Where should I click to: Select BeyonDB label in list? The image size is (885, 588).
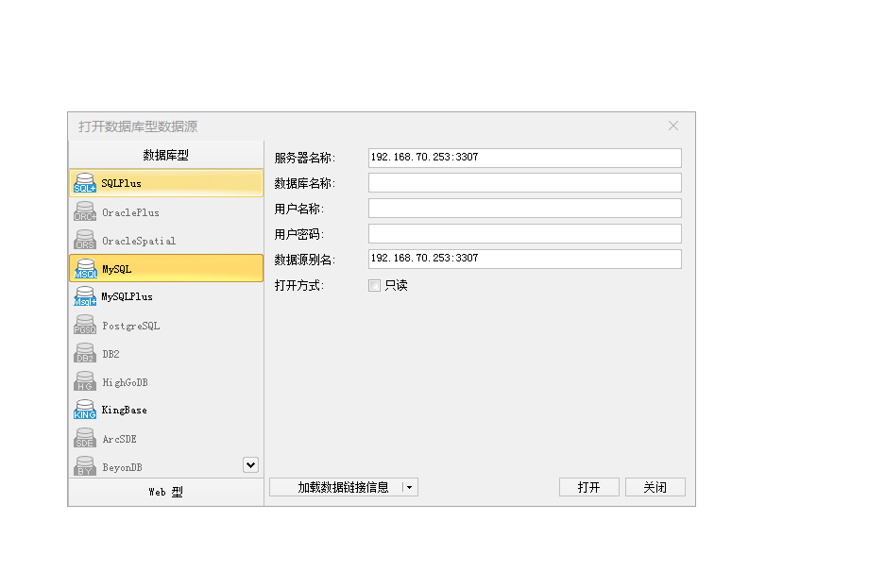point(122,467)
